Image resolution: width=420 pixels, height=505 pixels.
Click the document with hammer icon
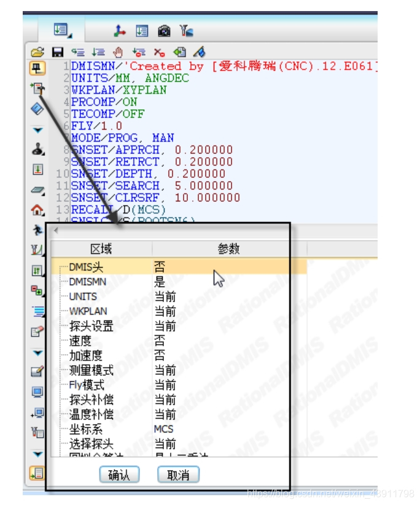tap(37, 88)
